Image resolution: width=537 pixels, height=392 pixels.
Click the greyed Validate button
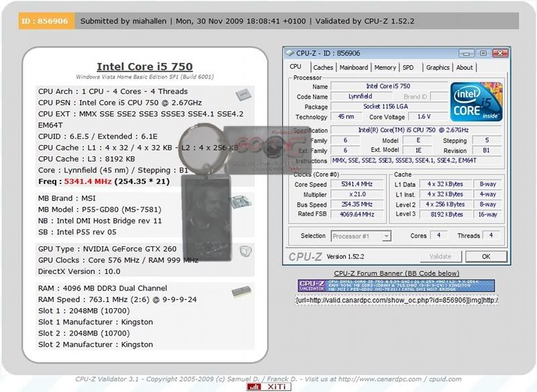(x=440, y=256)
